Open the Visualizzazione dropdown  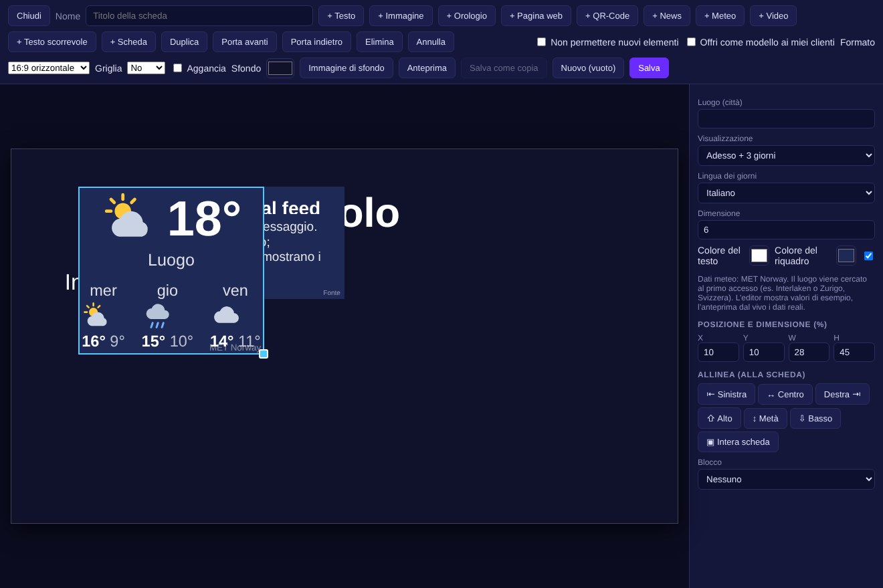[786, 155]
